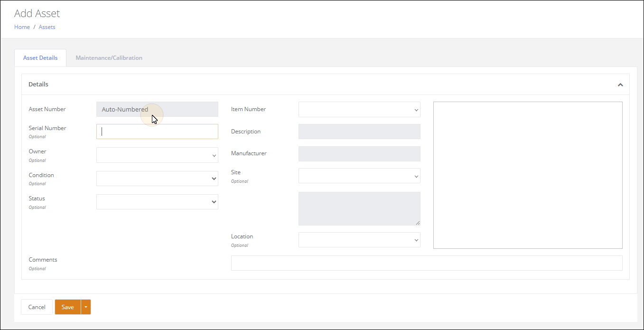Open the Item Number dropdown
The width and height of the screenshot is (644, 330).
(359, 109)
